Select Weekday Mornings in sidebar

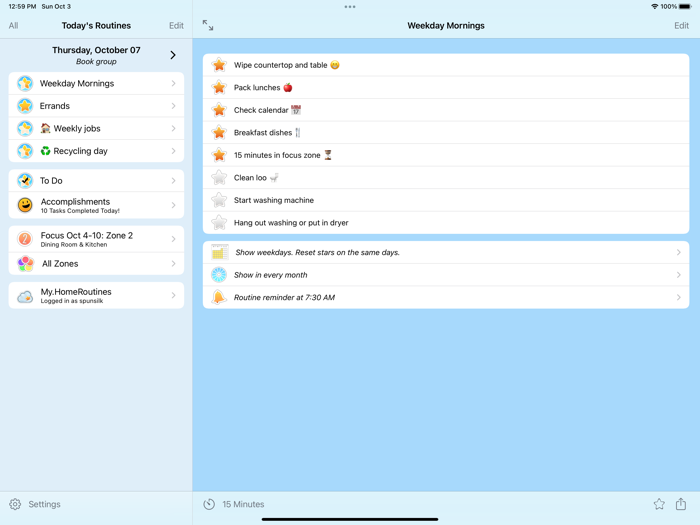pyautogui.click(x=96, y=83)
